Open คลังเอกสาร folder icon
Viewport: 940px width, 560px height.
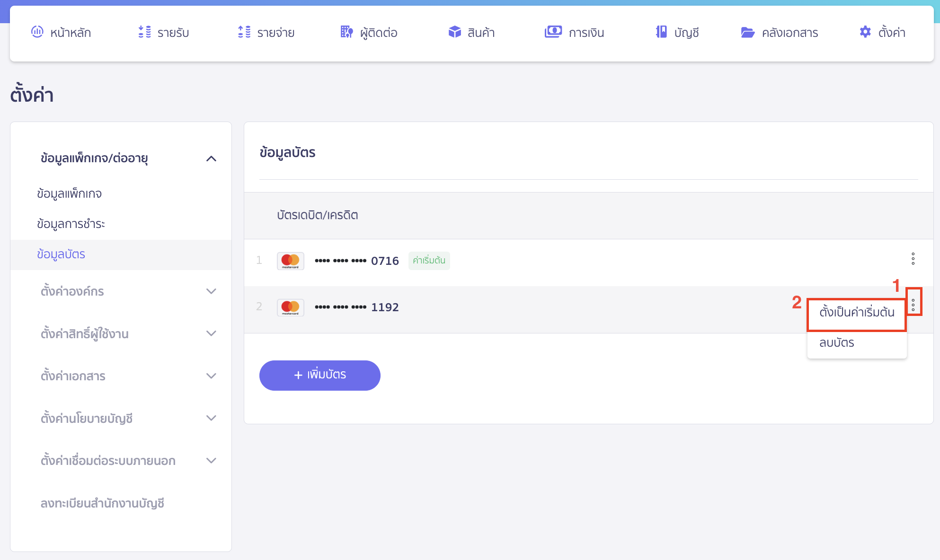tap(747, 32)
